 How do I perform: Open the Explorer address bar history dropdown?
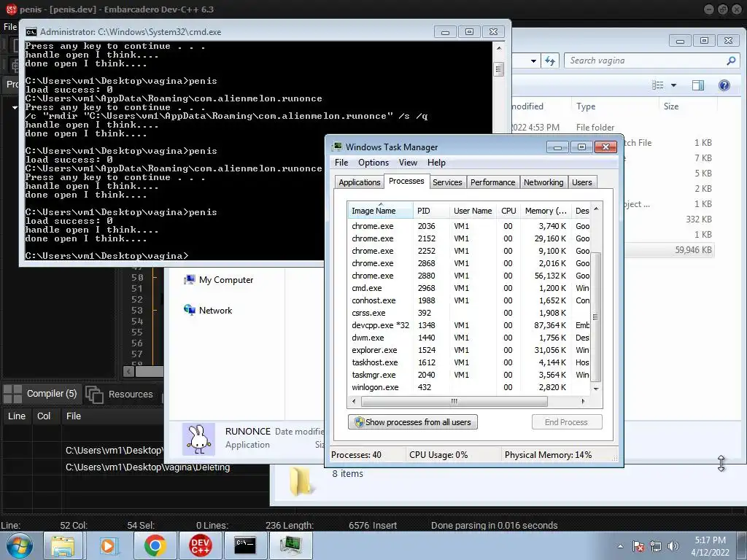[533, 61]
